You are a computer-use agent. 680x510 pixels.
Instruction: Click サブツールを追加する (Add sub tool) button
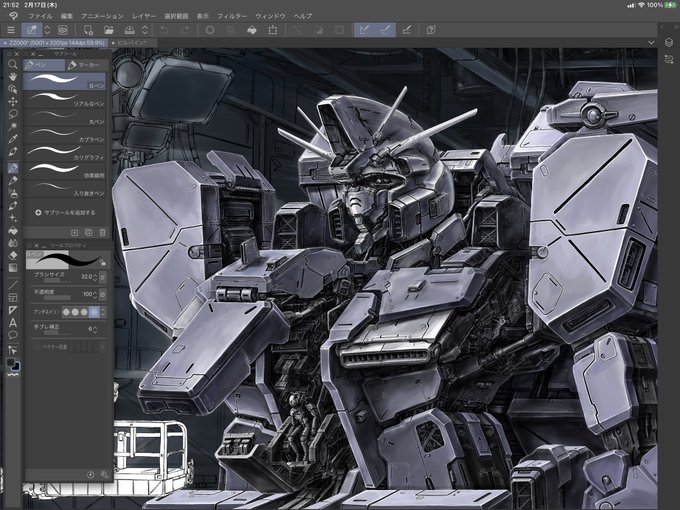click(65, 212)
